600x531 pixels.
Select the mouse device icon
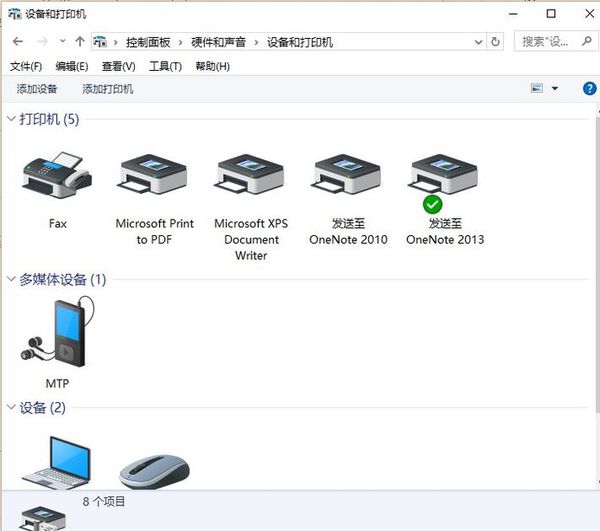[154, 468]
